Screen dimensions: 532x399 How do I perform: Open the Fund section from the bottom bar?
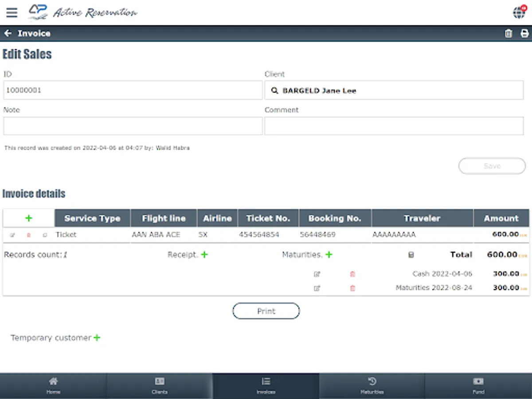[478, 385]
